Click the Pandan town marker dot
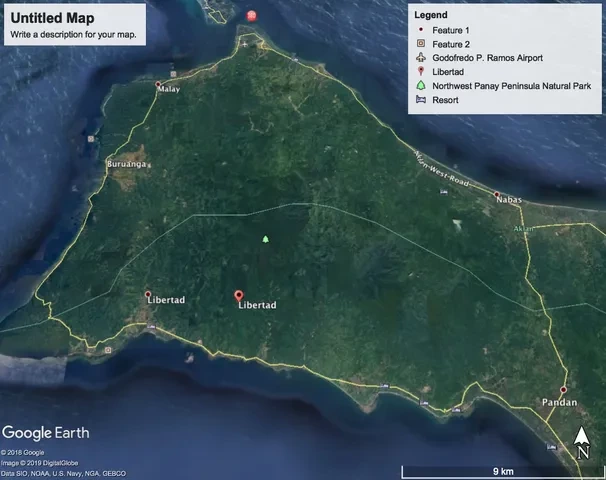Image resolution: width=606 pixels, height=480 pixels. click(x=563, y=390)
